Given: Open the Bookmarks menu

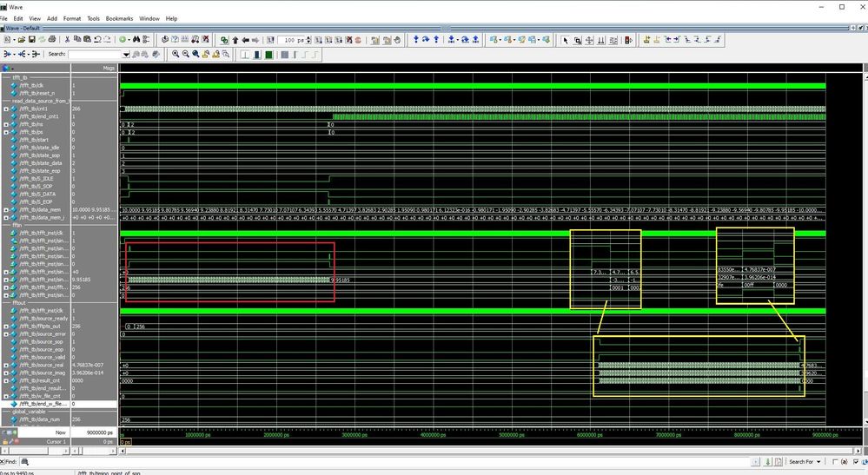Looking at the screenshot, I should coord(119,17).
